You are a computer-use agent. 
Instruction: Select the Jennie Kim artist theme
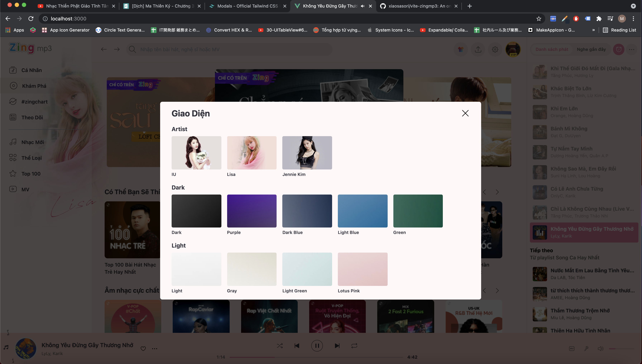pyautogui.click(x=307, y=152)
